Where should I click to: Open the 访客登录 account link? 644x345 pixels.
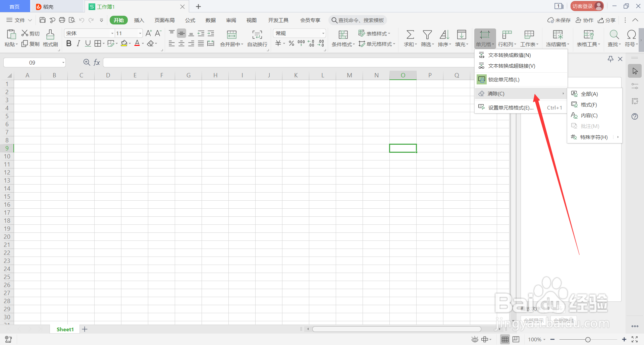coord(586,6)
